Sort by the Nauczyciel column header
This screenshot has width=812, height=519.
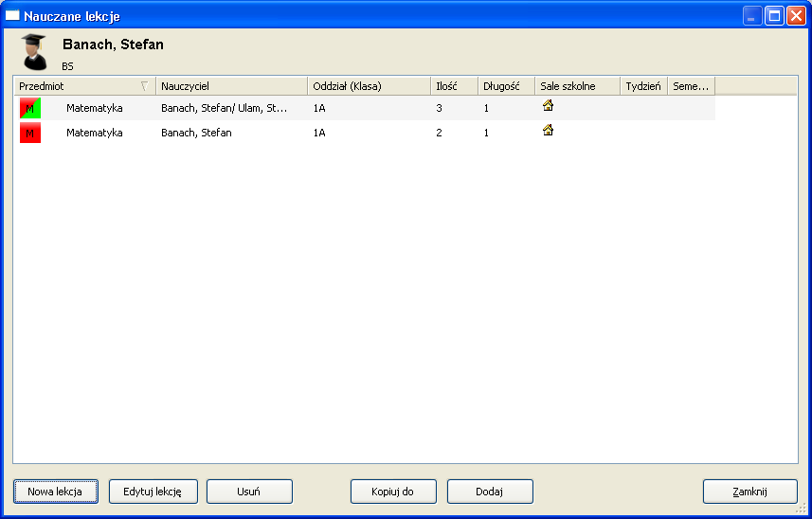pyautogui.click(x=231, y=86)
